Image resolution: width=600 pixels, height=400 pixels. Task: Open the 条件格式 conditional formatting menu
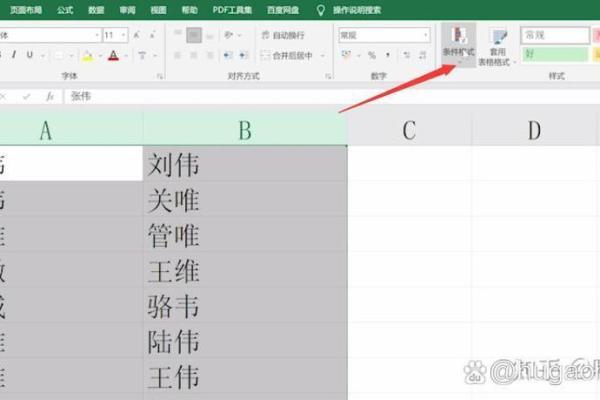pyautogui.click(x=458, y=44)
